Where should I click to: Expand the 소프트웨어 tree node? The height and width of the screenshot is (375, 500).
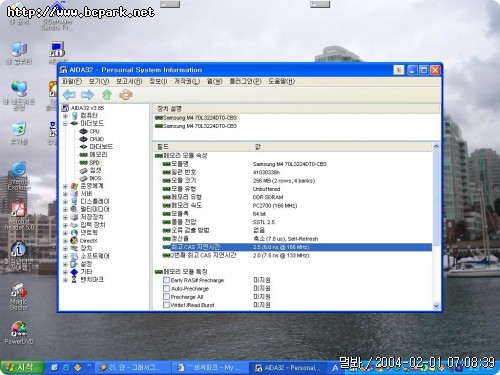(x=65, y=256)
